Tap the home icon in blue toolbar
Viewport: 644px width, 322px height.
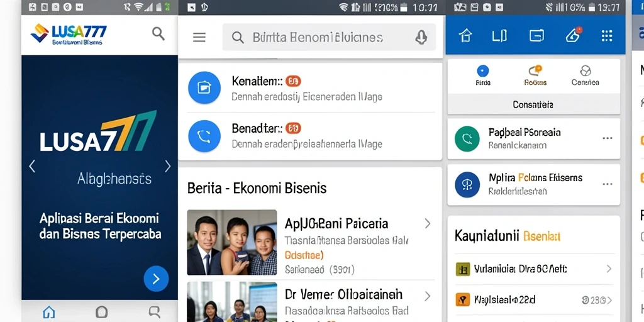(x=465, y=36)
